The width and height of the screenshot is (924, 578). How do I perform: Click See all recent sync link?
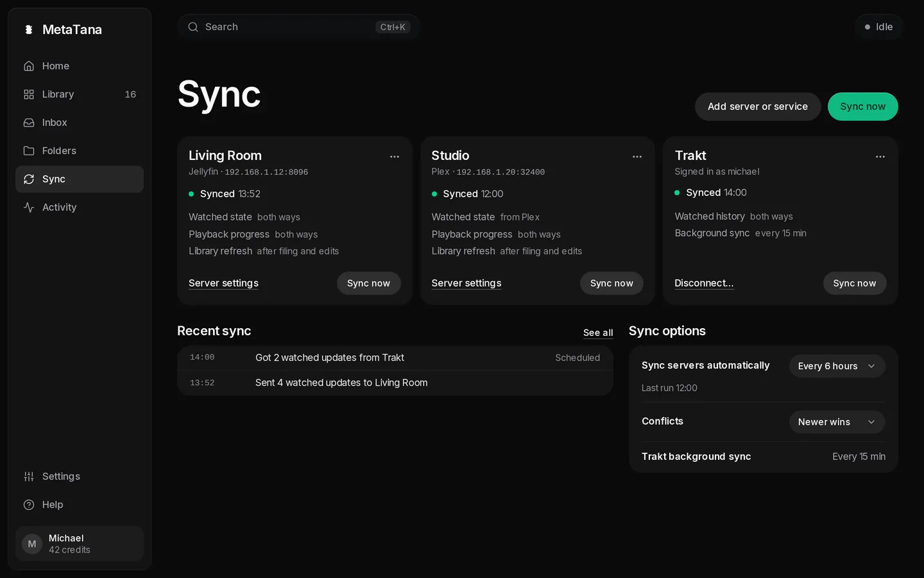[x=598, y=333]
